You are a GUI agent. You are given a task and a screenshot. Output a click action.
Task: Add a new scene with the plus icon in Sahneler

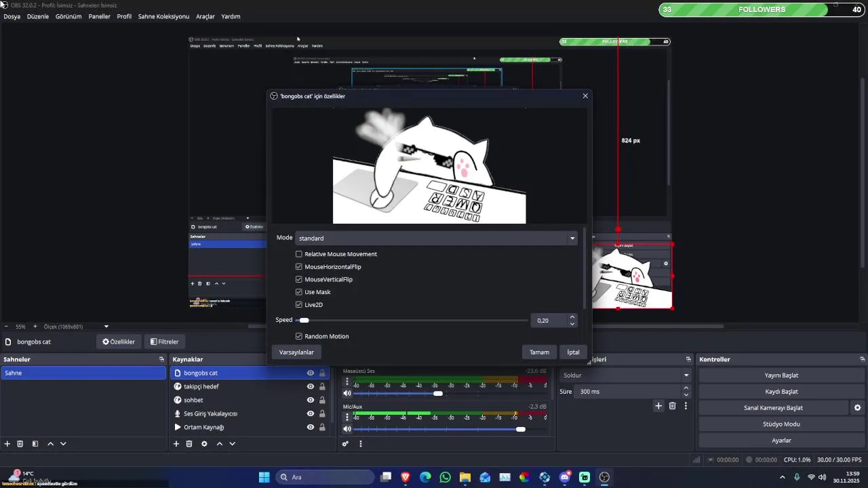7,444
